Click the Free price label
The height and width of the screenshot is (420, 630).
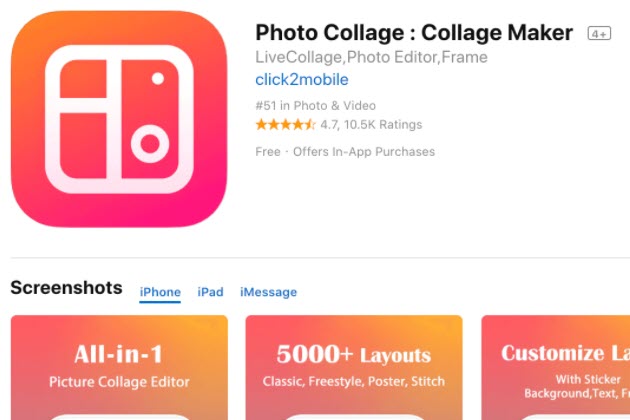coord(268,152)
